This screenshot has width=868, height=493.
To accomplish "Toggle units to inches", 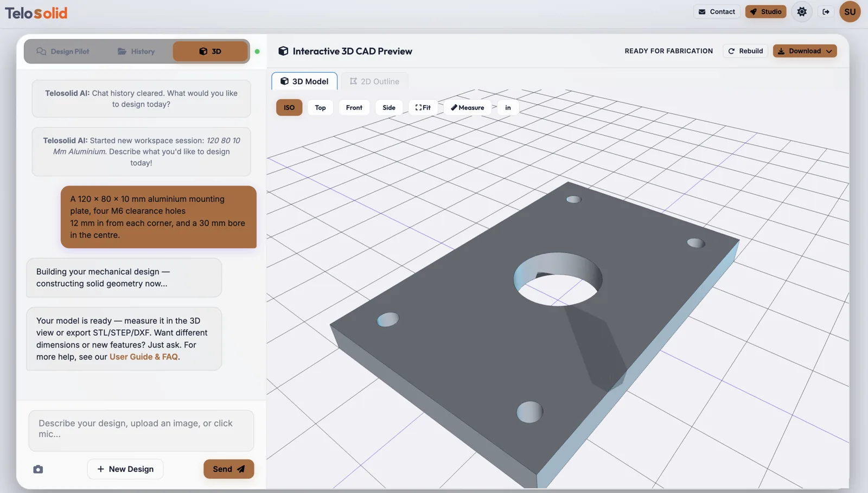I will (508, 107).
